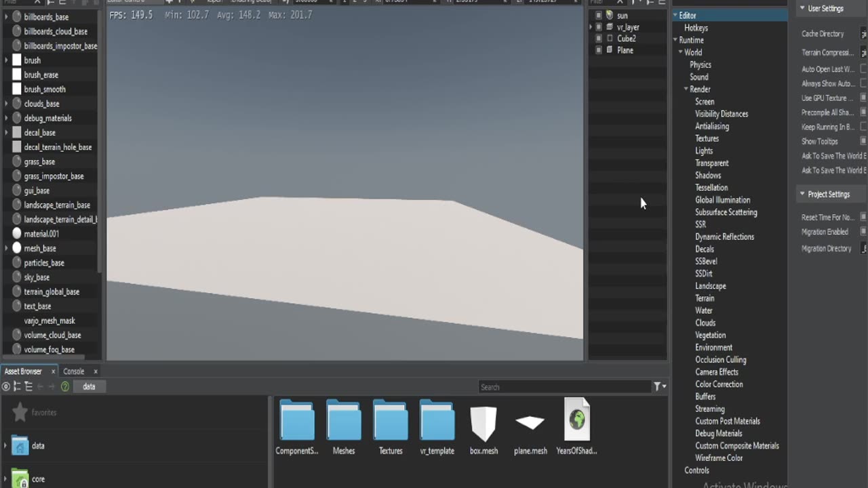Click the forward arrow in Asset Browser toolbar
This screenshot has height=488, width=868.
click(52, 386)
